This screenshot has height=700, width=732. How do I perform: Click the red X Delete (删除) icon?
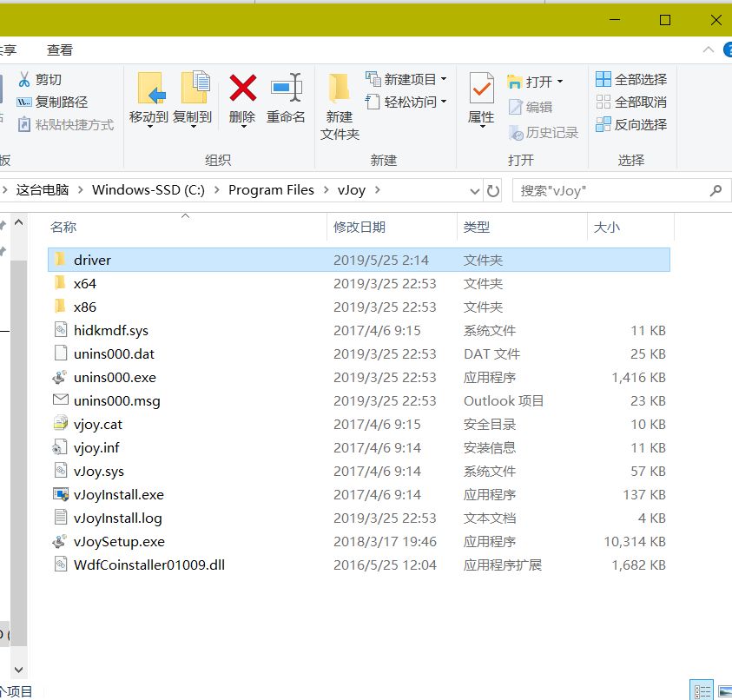pyautogui.click(x=243, y=88)
